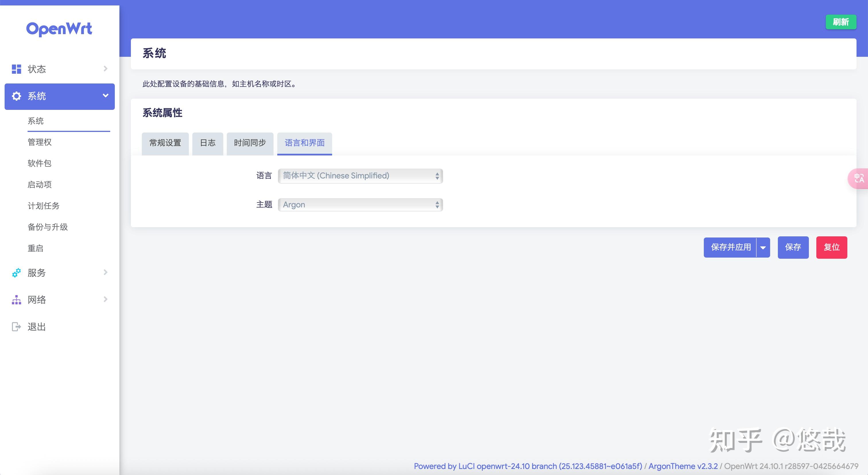Viewport: 868px width, 475px height.
Task: Switch to the 常规设置 tab
Action: 165,143
